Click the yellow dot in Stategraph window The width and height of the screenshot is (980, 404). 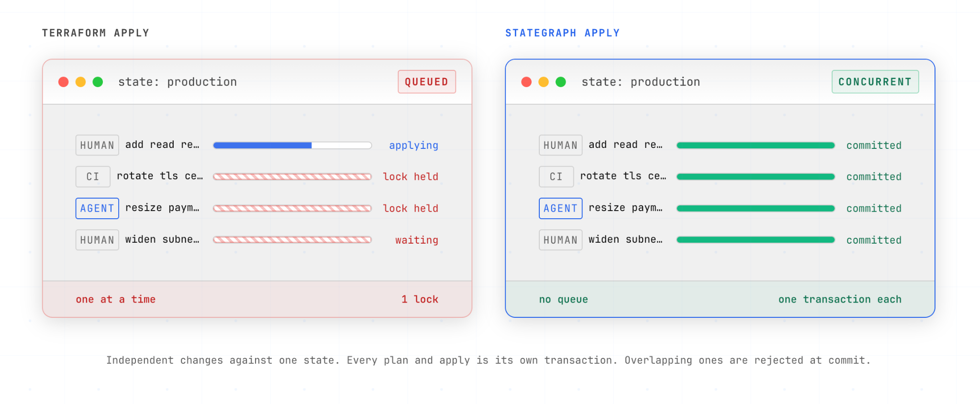(544, 82)
